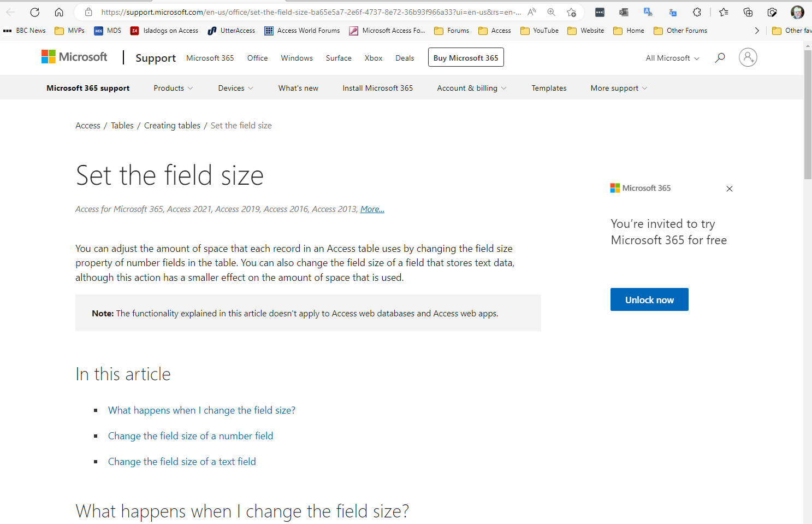Open the Website bookmark folder
This screenshot has width=812, height=524.
point(586,31)
